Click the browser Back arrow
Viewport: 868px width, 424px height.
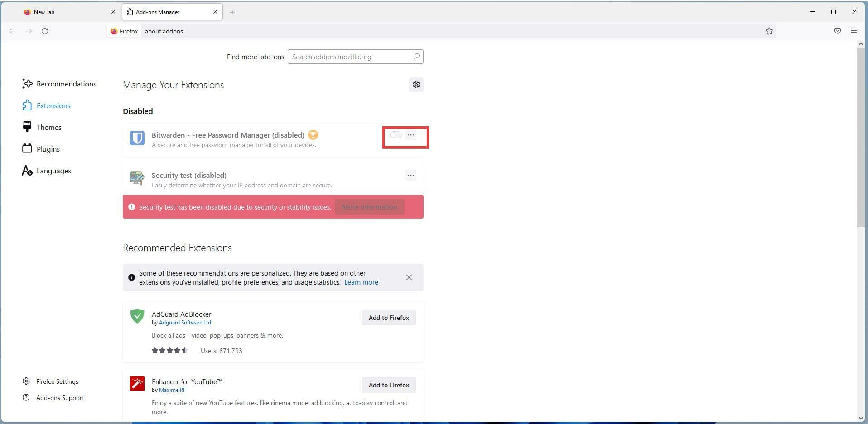tap(12, 31)
